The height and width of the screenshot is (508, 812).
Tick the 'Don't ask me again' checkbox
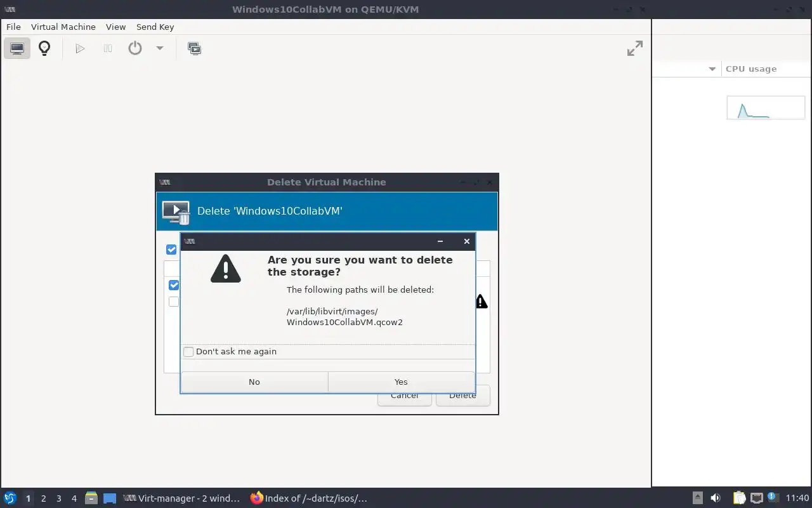tap(188, 352)
